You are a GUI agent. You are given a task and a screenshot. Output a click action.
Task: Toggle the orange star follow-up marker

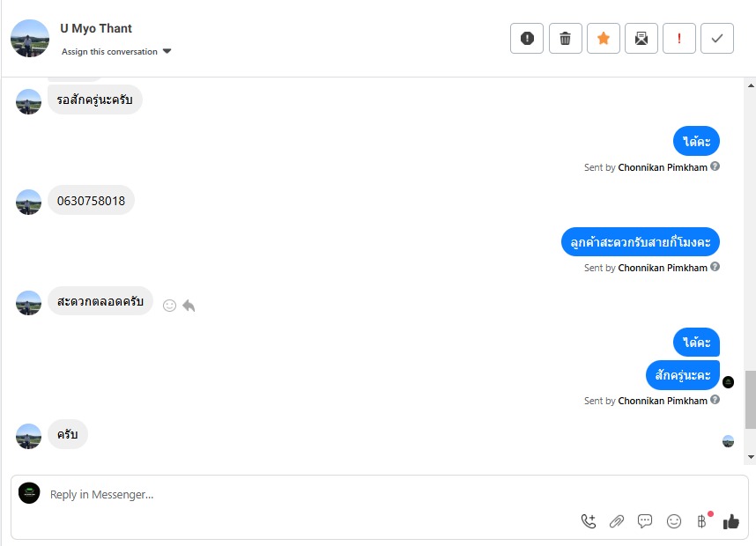604,38
